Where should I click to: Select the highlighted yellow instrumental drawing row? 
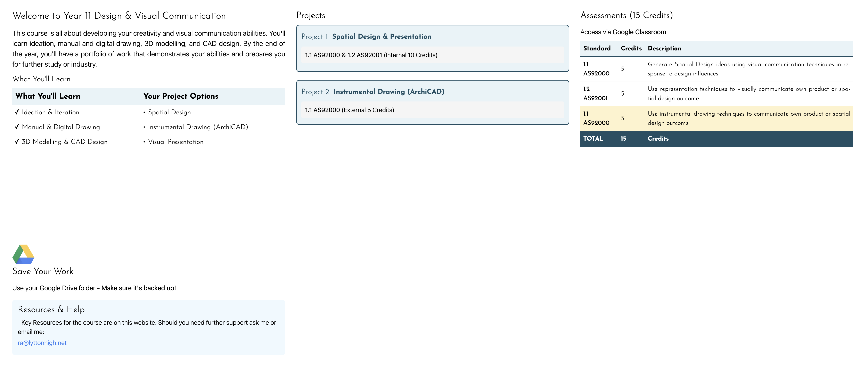pyautogui.click(x=717, y=119)
